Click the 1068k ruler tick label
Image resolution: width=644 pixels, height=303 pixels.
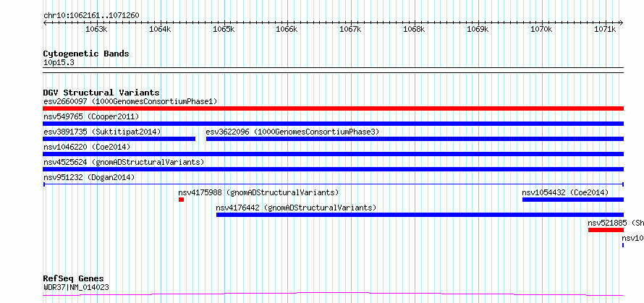(x=414, y=30)
